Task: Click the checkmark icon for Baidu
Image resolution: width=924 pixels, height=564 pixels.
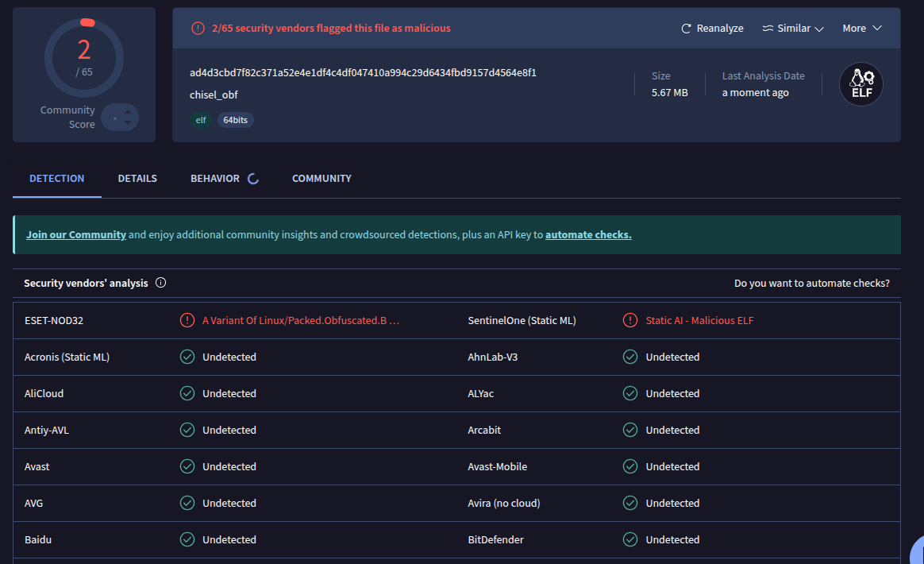Action: tap(187, 540)
